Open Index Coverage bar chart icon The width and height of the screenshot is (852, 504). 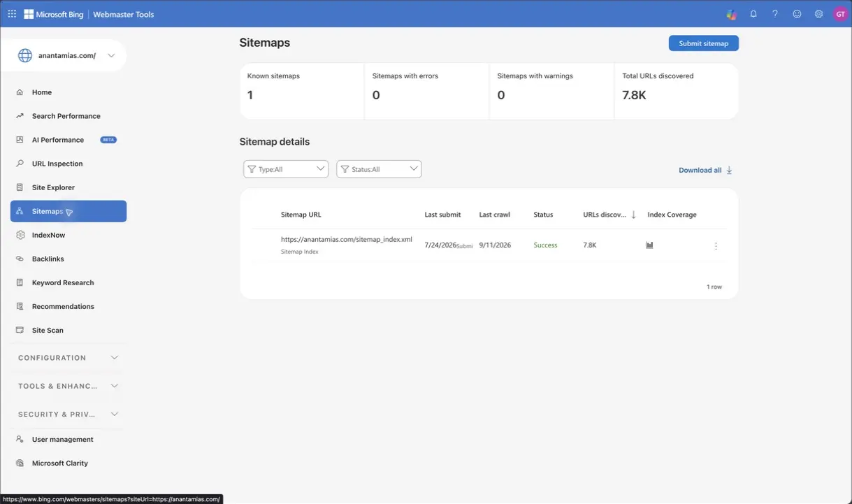coord(649,245)
